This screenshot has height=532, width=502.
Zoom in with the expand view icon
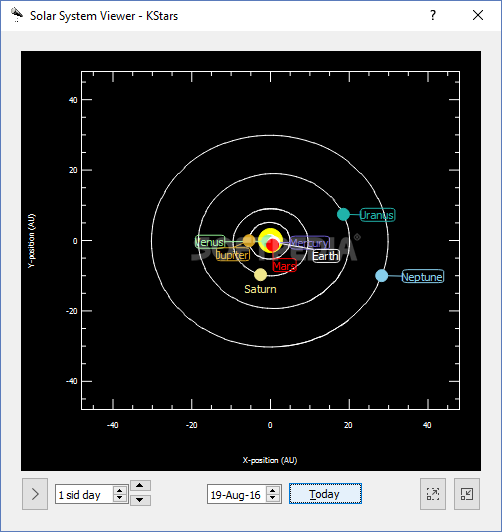tap(433, 494)
